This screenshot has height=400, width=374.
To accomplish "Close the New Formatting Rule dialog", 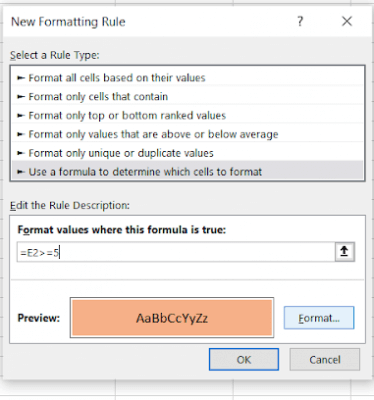I will (347, 21).
